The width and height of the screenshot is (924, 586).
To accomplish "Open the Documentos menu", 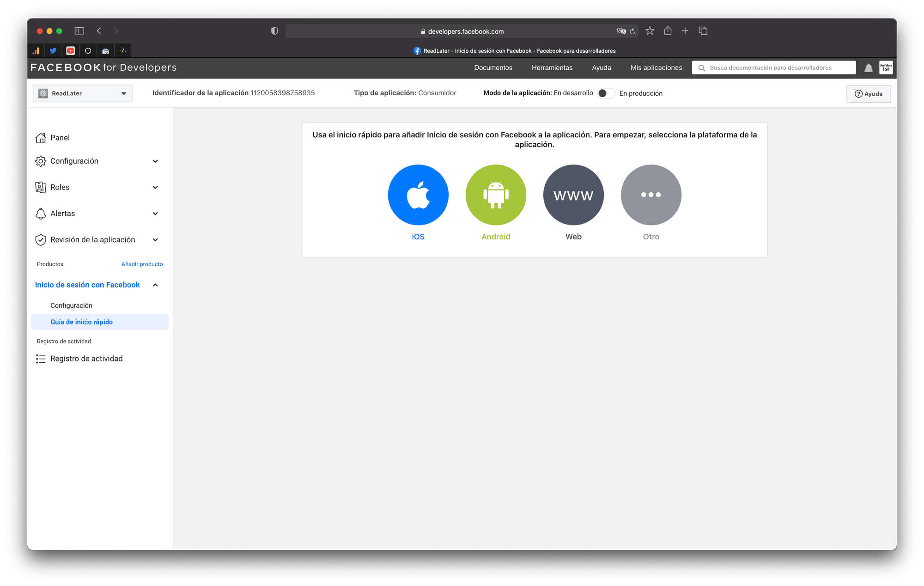I will point(493,67).
